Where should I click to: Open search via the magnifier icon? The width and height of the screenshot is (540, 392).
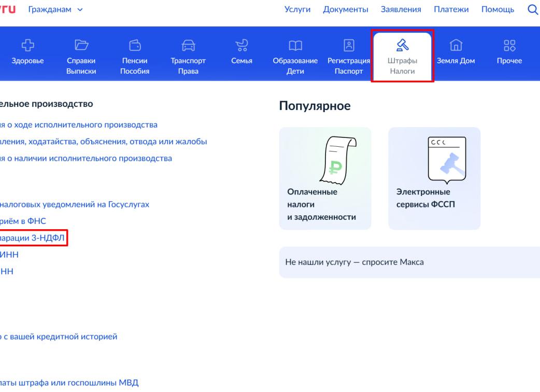(532, 9)
